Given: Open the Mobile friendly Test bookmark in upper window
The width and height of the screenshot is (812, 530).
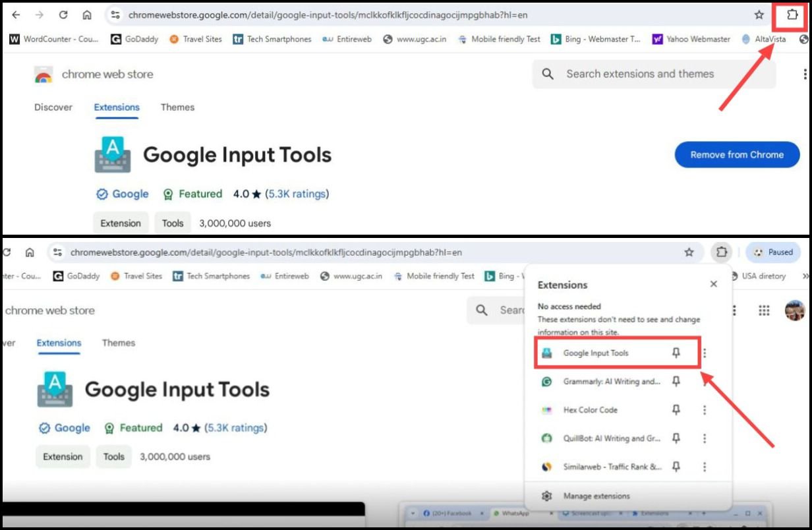Looking at the screenshot, I should pyautogui.click(x=499, y=39).
